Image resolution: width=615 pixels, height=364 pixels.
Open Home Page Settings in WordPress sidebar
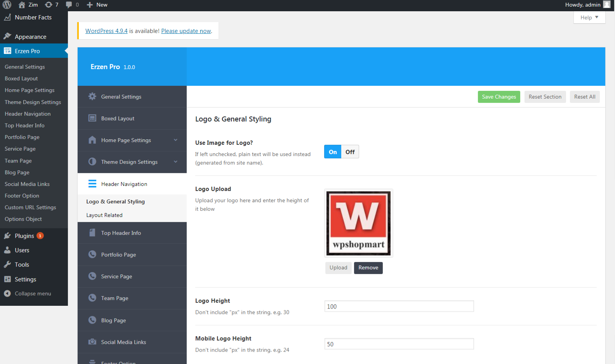point(30,90)
